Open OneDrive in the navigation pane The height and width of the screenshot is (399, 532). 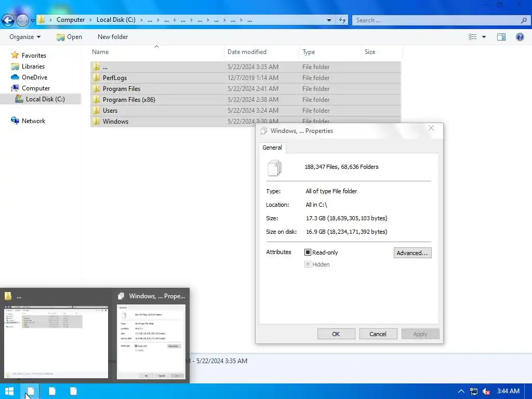[35, 77]
